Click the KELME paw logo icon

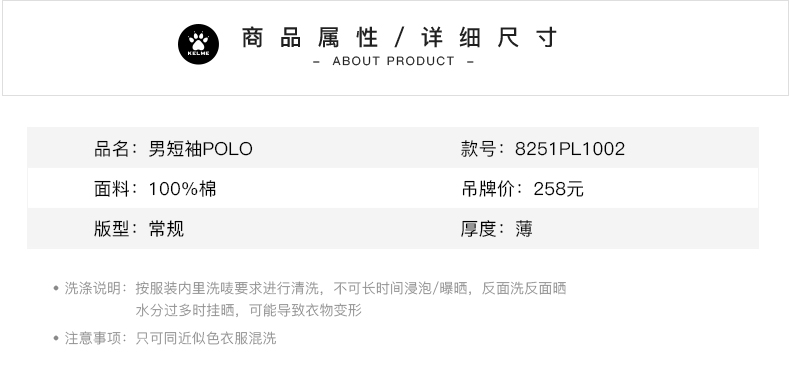click(199, 44)
